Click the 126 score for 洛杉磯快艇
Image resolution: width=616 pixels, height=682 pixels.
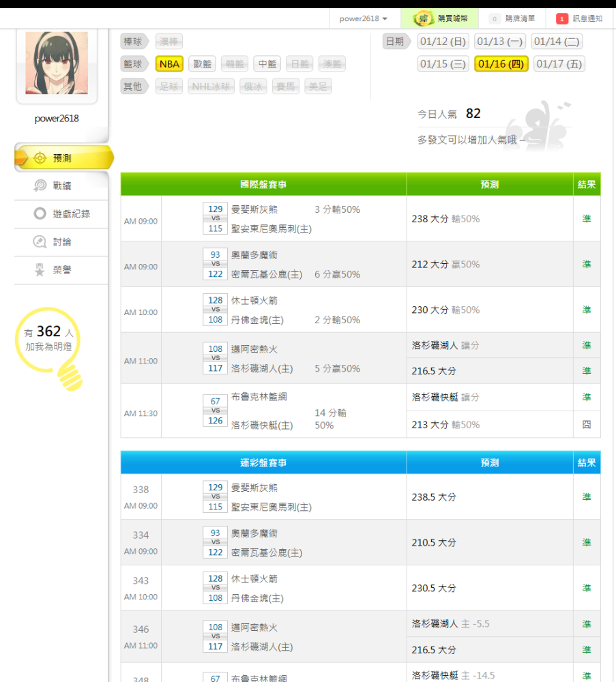215,421
